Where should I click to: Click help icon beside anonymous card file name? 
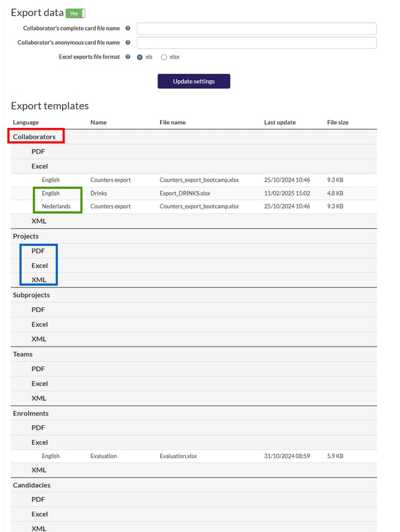pyautogui.click(x=128, y=42)
